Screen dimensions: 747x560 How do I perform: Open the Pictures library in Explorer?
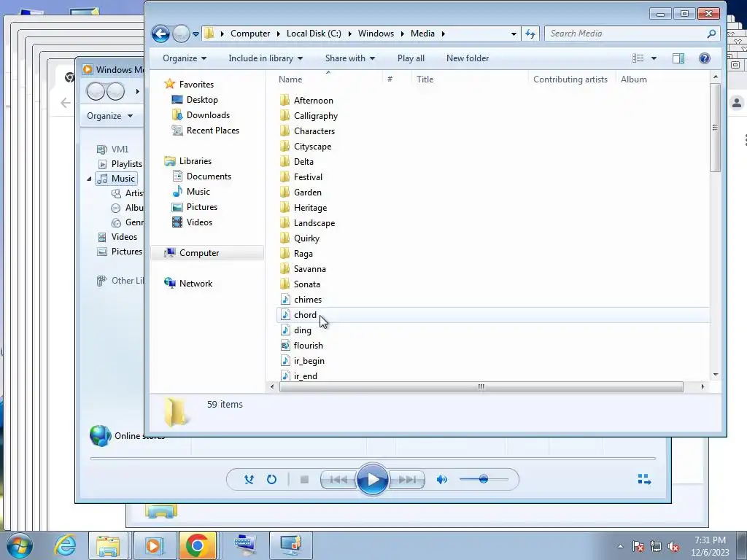pos(202,206)
